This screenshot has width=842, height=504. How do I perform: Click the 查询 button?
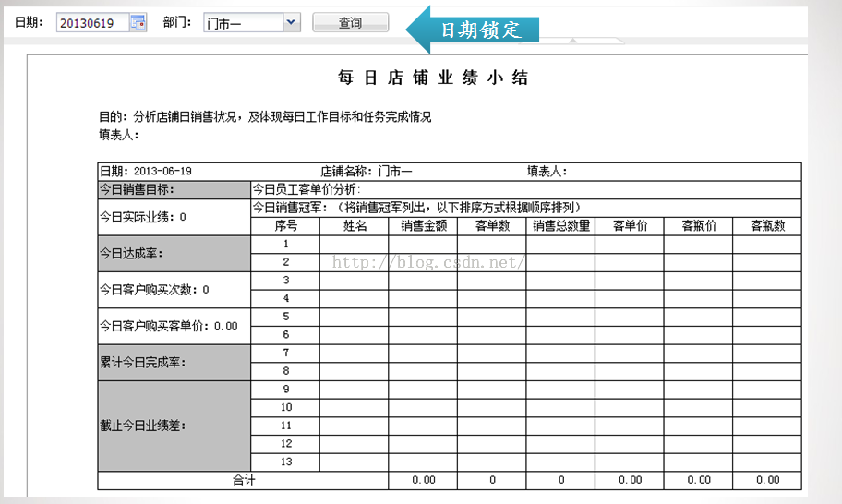(x=350, y=22)
